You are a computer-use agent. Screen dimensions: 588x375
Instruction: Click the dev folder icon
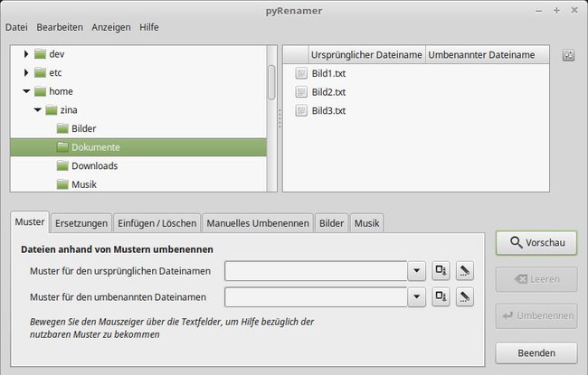tap(40, 54)
